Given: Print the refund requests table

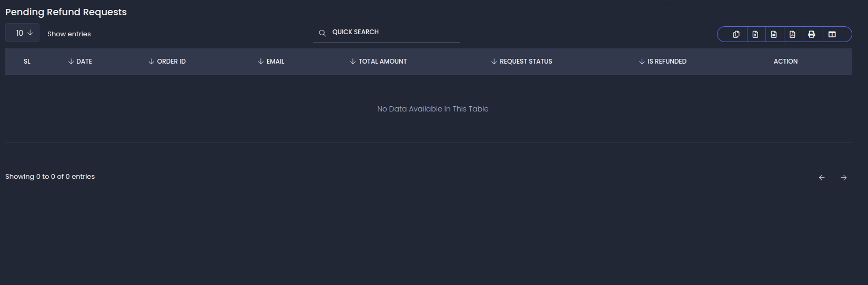Looking at the screenshot, I should [812, 34].
